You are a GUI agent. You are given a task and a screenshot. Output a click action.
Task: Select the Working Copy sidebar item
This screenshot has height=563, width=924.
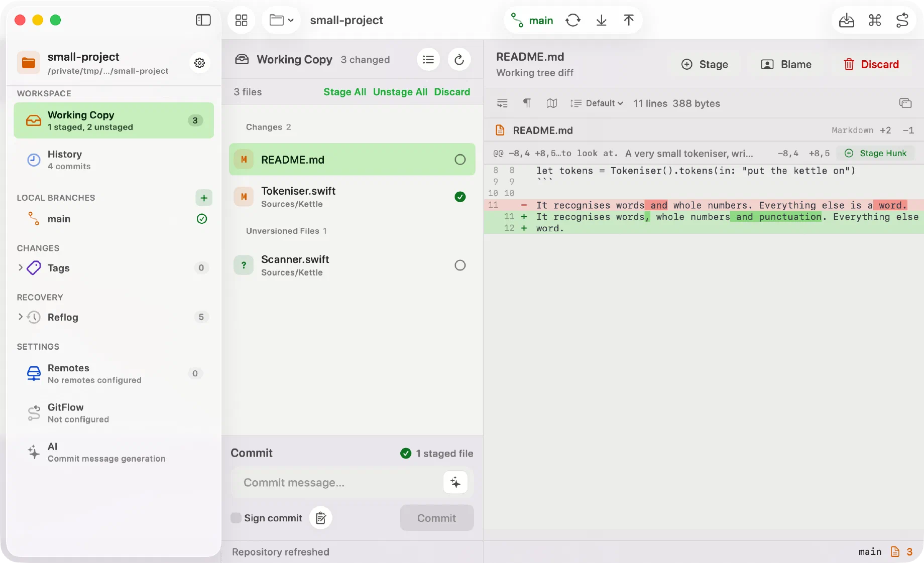coord(114,120)
